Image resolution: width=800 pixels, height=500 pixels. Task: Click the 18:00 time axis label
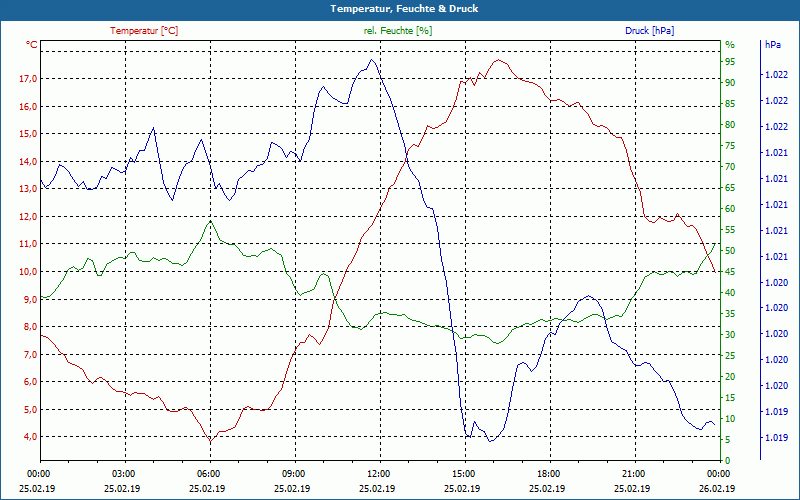click(x=548, y=474)
